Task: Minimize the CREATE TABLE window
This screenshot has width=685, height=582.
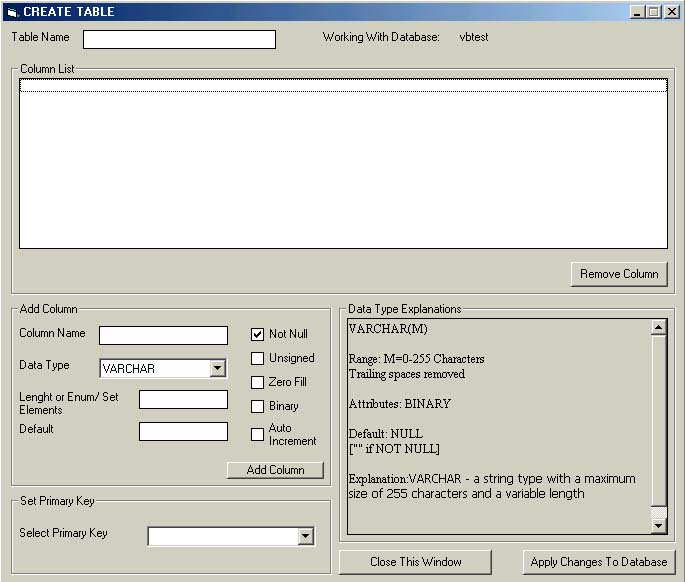Action: (637, 12)
